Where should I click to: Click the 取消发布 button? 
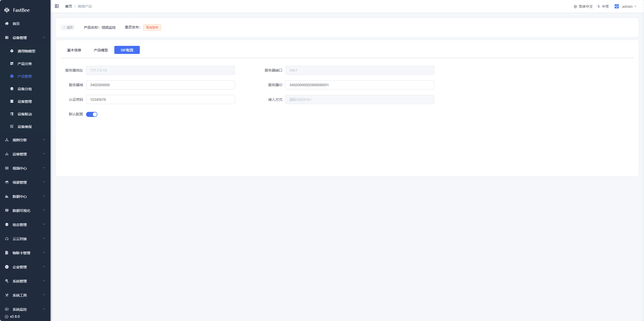coord(152,27)
